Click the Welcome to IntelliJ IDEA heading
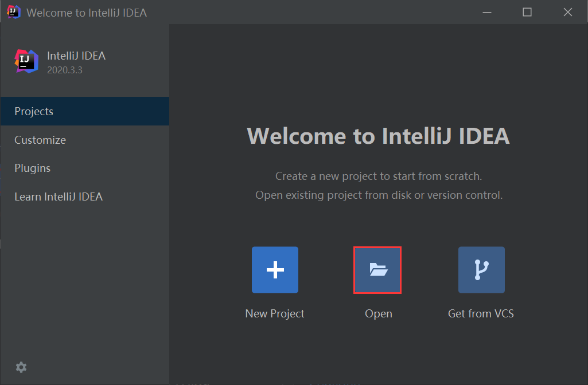 tap(378, 136)
